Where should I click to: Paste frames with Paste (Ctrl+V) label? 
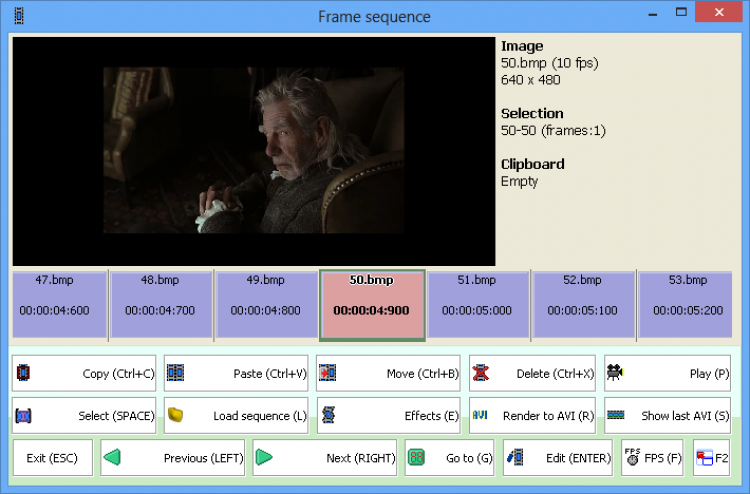(270, 373)
